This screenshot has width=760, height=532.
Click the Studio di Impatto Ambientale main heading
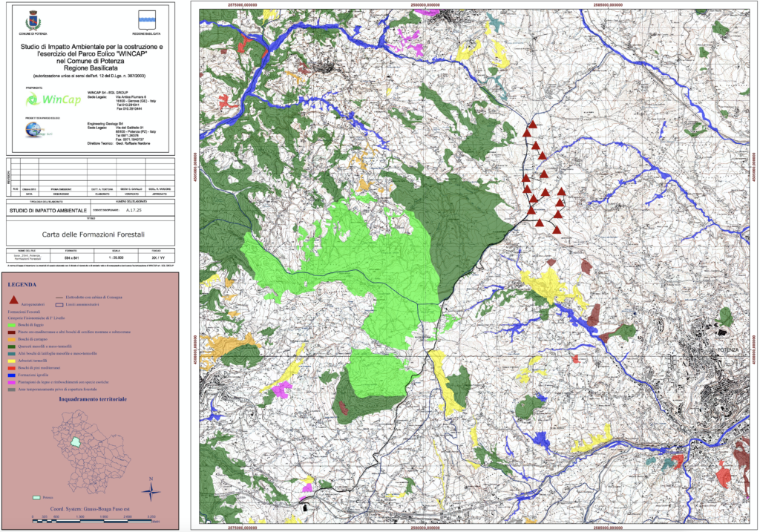(x=91, y=58)
